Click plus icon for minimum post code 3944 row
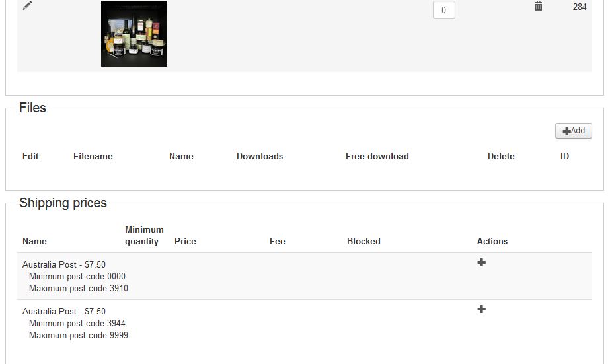 pyautogui.click(x=481, y=309)
